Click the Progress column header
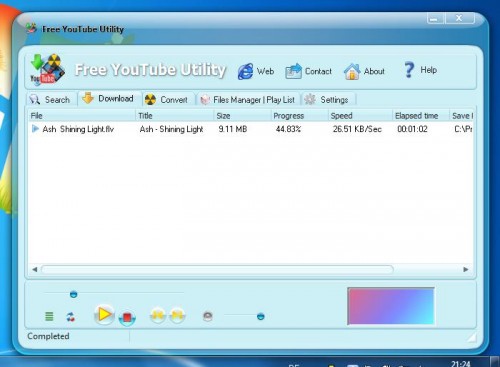This screenshot has height=367, width=500. (x=300, y=116)
